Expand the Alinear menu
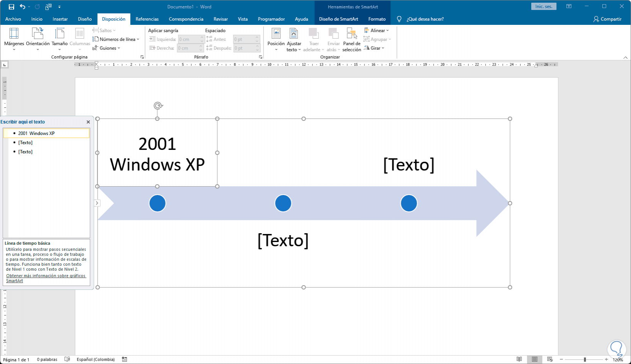Viewport: 631px width, 364px height. [x=377, y=31]
